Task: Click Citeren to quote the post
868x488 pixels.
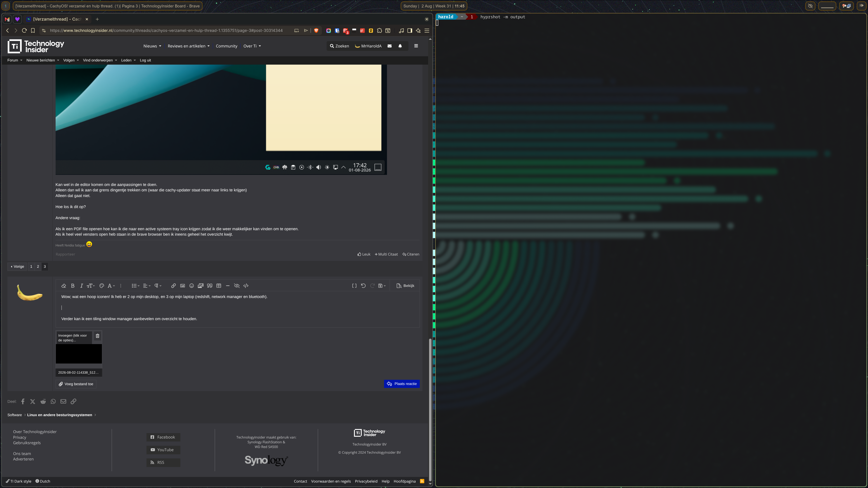Action: pos(411,255)
